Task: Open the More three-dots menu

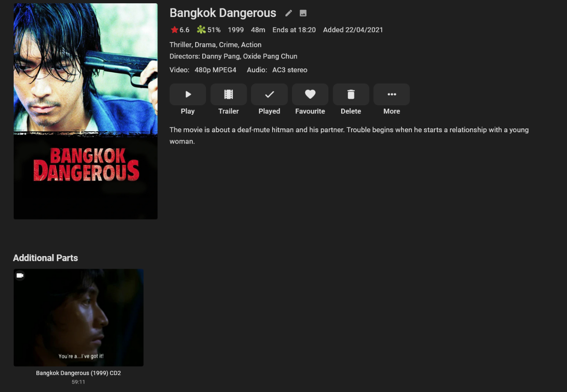Action: pos(392,94)
